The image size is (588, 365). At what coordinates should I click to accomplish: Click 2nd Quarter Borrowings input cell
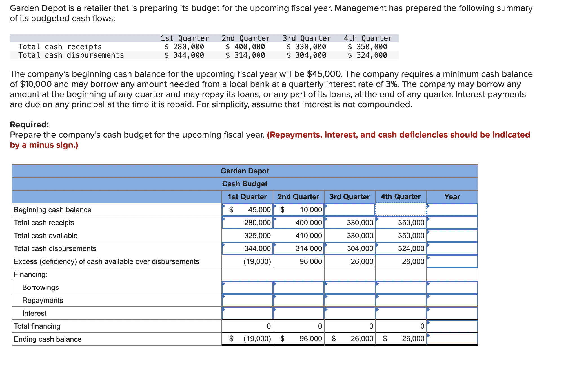pos(299,287)
